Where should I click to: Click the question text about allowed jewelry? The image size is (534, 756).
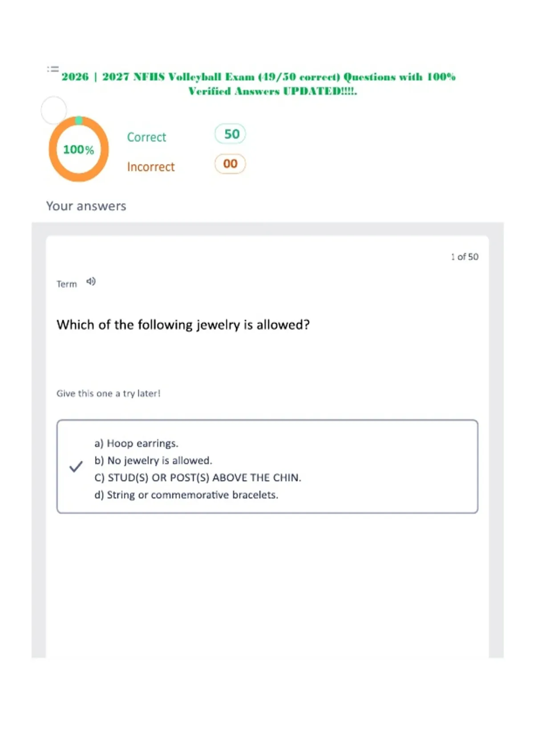pyautogui.click(x=183, y=325)
